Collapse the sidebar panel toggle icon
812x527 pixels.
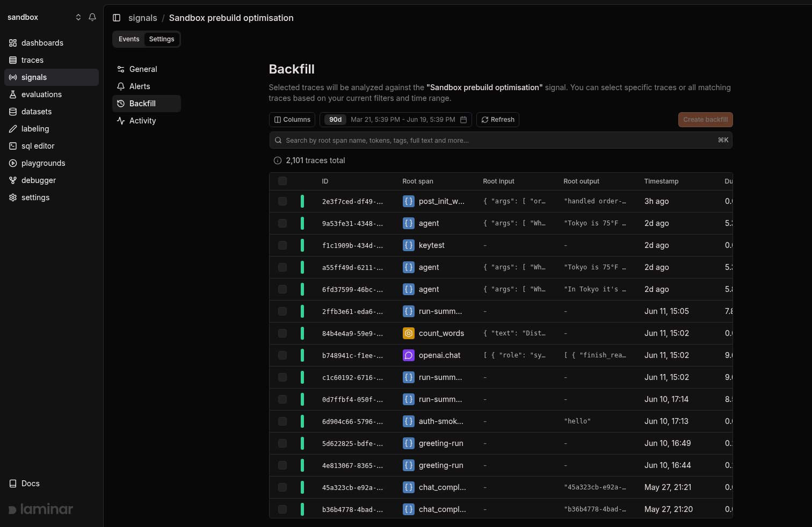coord(117,18)
